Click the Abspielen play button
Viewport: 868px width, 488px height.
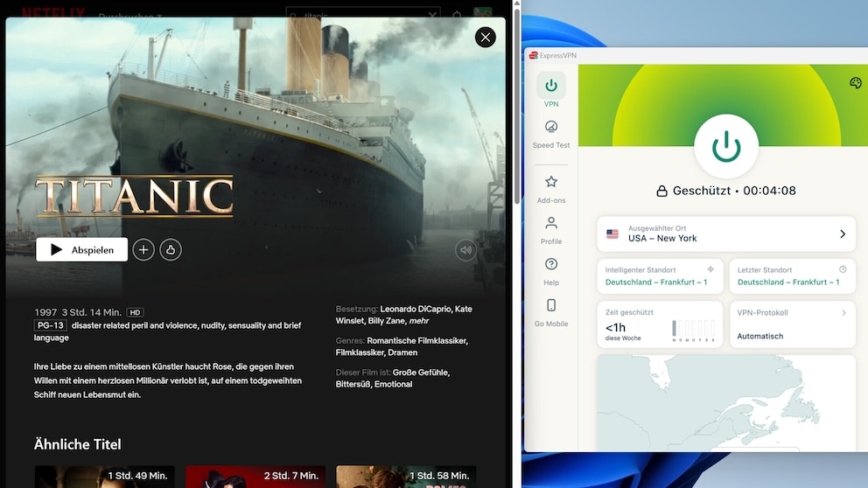(x=82, y=249)
